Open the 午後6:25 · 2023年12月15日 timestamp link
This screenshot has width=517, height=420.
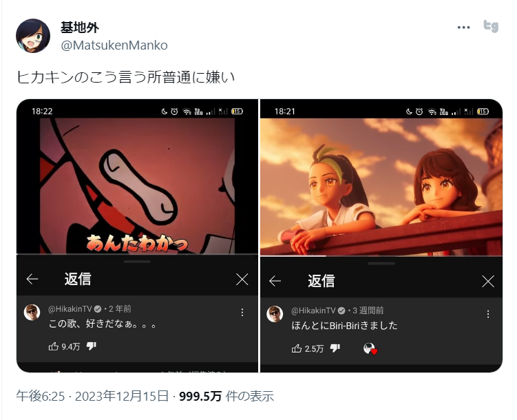(x=92, y=396)
